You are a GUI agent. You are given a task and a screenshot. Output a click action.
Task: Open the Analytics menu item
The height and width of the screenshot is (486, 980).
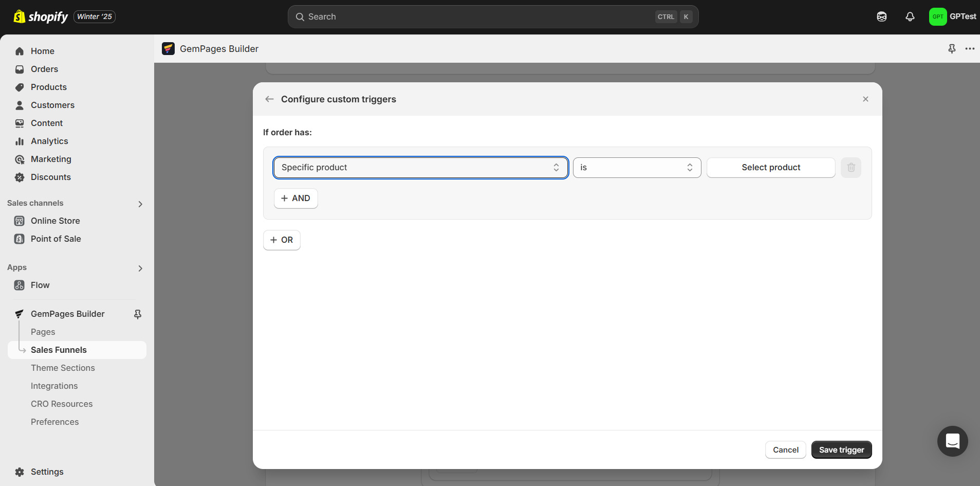pos(49,141)
